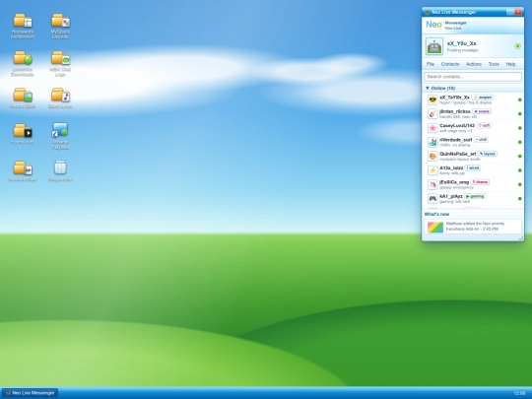Click the Neo logo in the messenger header

(x=433, y=25)
